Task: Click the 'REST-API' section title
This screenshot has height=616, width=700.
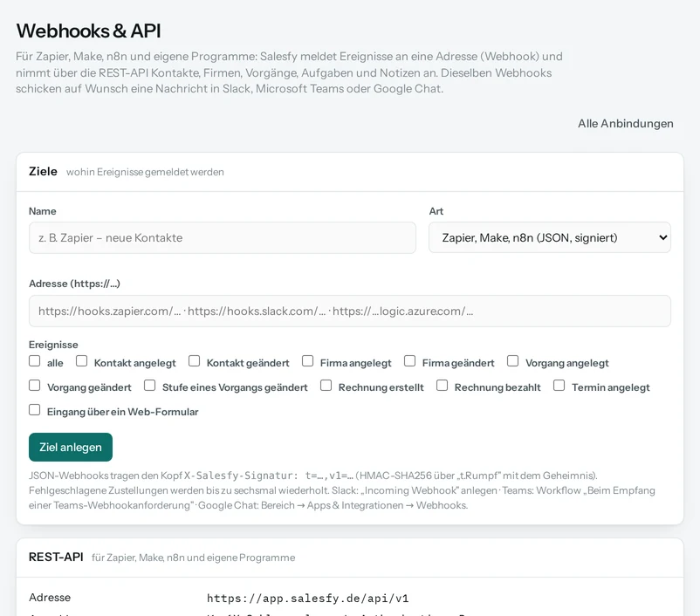Action: [56, 557]
